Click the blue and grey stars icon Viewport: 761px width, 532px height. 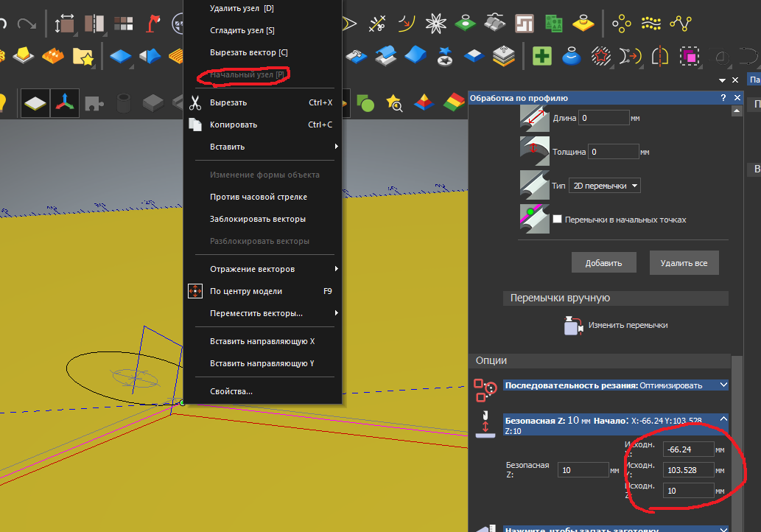(444, 56)
